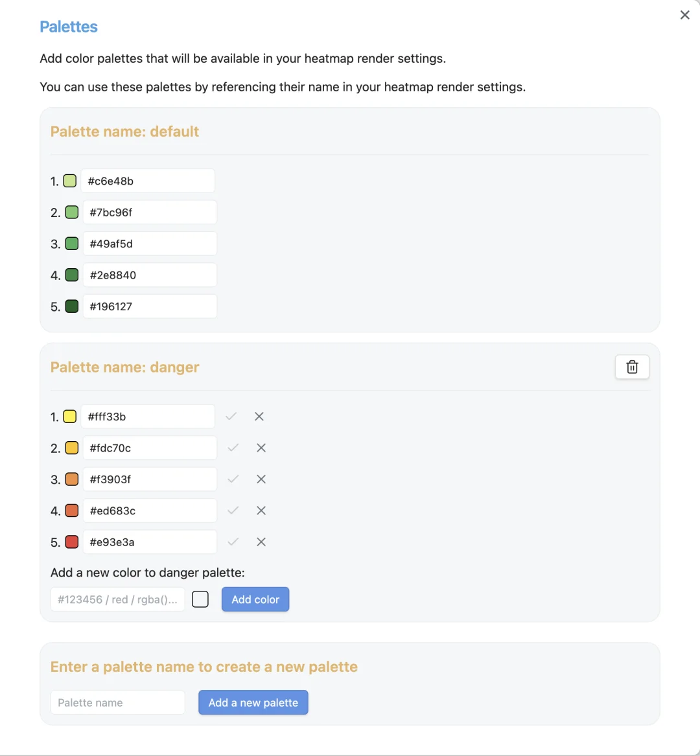Close the Palettes dialog
Viewport: 700px width, 756px height.
click(684, 15)
